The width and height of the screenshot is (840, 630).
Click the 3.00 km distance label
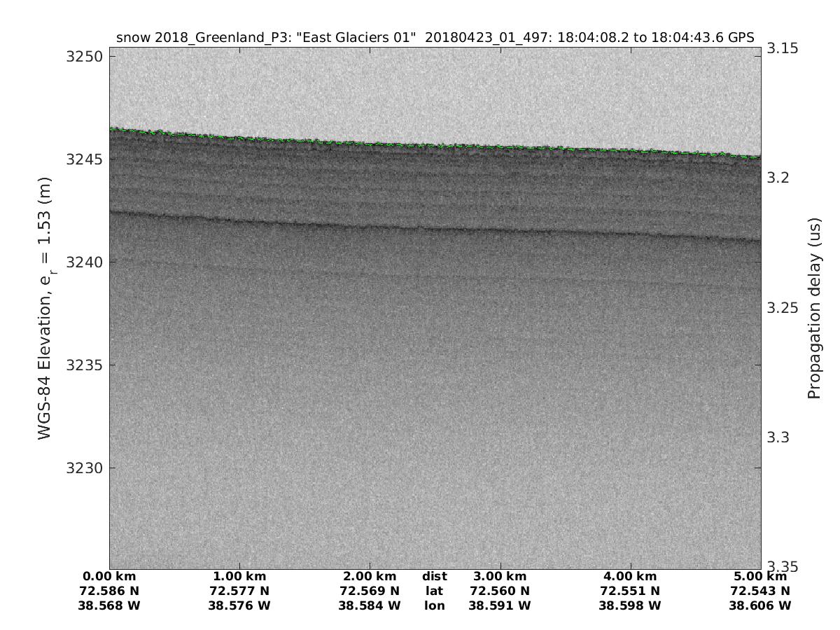click(500, 577)
